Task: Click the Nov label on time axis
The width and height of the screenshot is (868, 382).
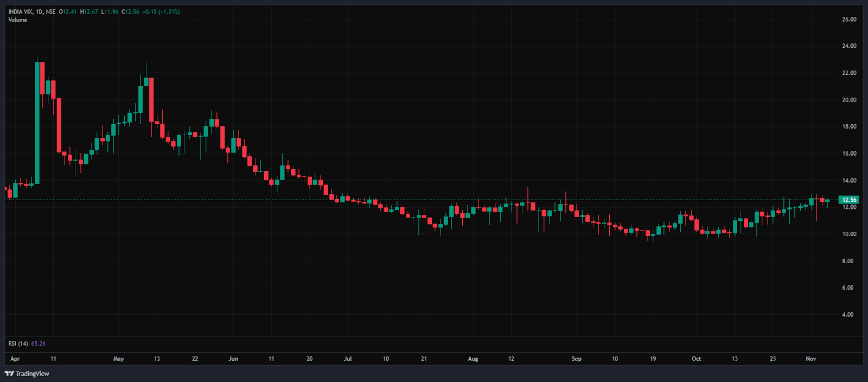Action: pos(811,359)
